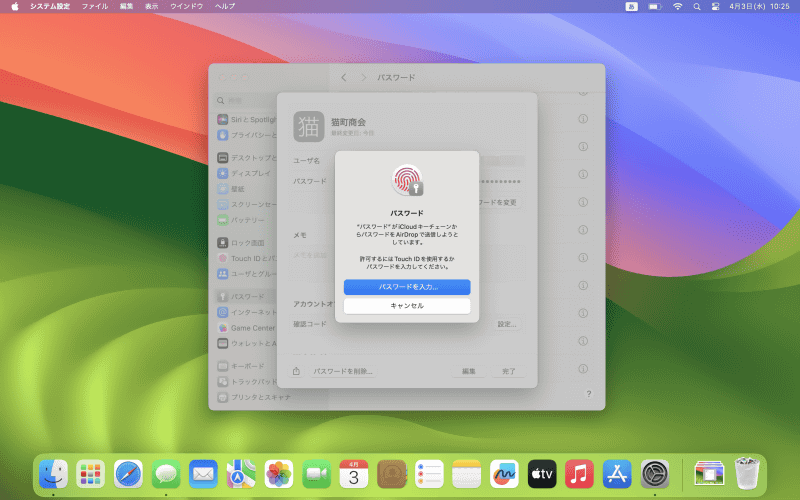
Task: Open the ヘルプ menu
Action: 224,6
